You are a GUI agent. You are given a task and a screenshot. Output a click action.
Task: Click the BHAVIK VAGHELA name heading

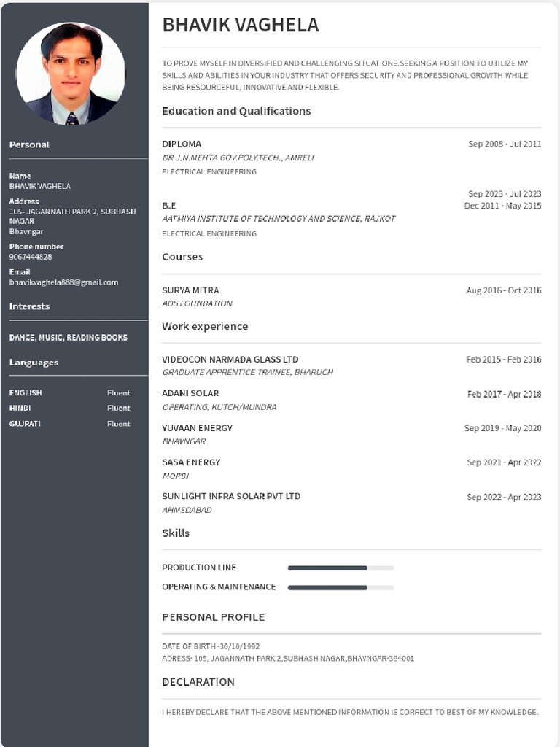[x=241, y=25]
